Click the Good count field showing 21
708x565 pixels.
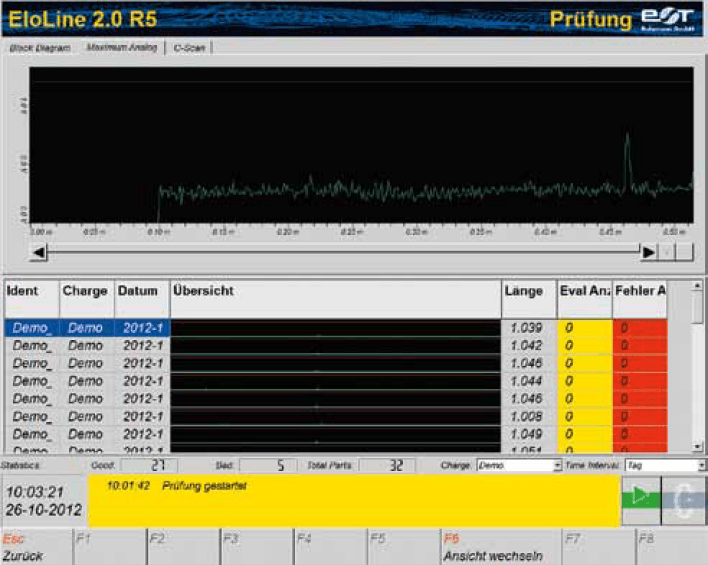[x=149, y=465]
